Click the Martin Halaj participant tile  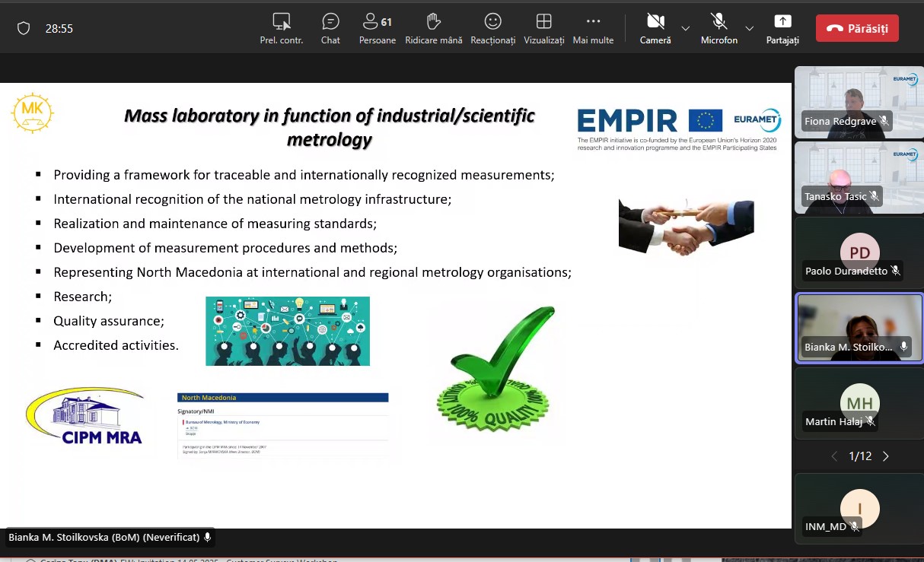tap(859, 403)
